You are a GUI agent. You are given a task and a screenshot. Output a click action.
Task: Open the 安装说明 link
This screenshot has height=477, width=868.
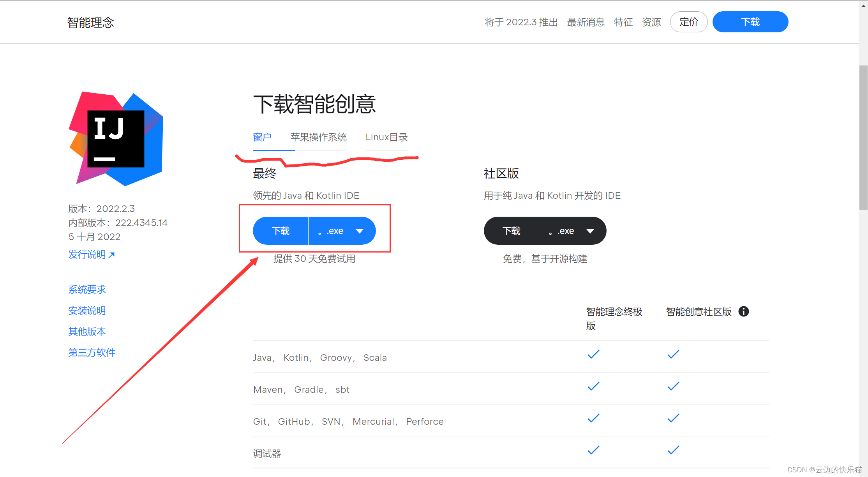(x=87, y=311)
